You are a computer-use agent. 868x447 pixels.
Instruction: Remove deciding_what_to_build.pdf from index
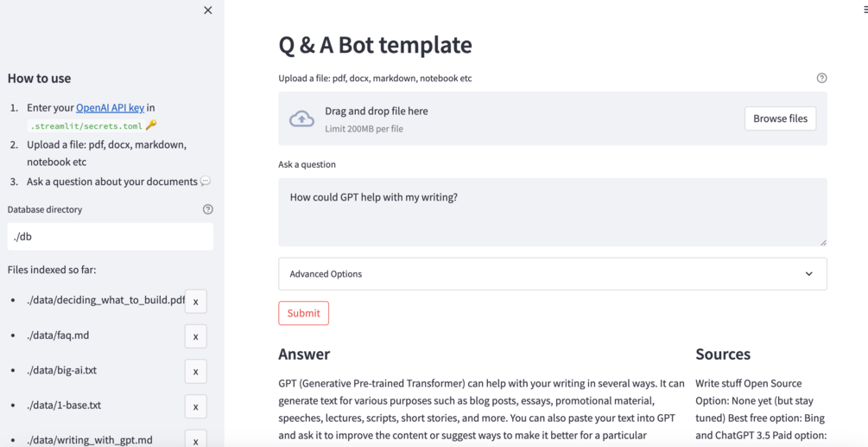click(196, 301)
